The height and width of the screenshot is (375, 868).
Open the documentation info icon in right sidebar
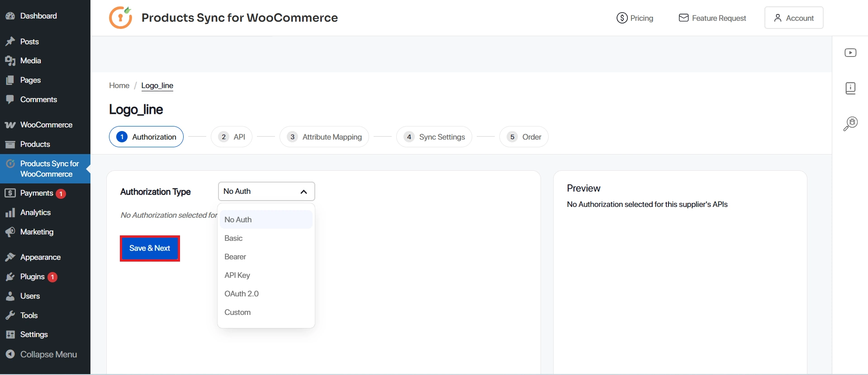[850, 88]
